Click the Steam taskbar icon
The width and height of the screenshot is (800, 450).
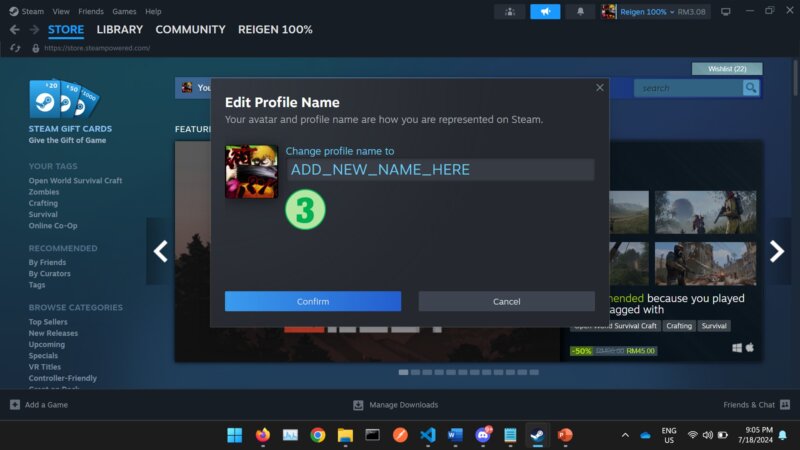537,435
